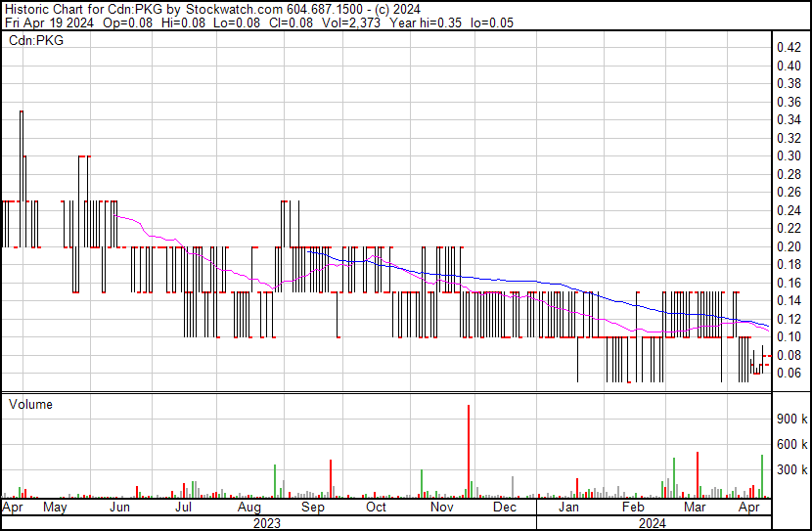
Task: Click the 0.20 price axis label
Action: (789, 246)
